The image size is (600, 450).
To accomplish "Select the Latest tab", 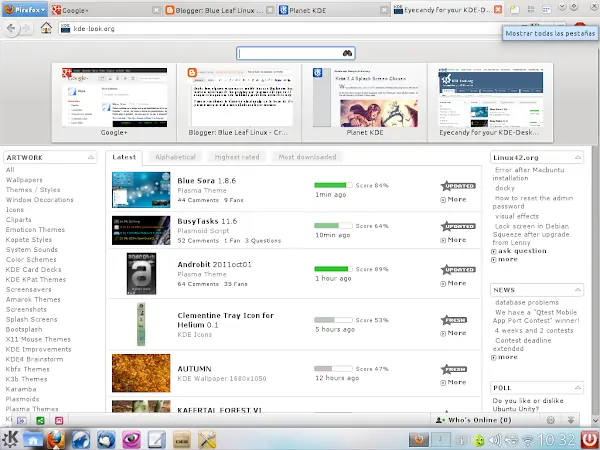I will 124,157.
